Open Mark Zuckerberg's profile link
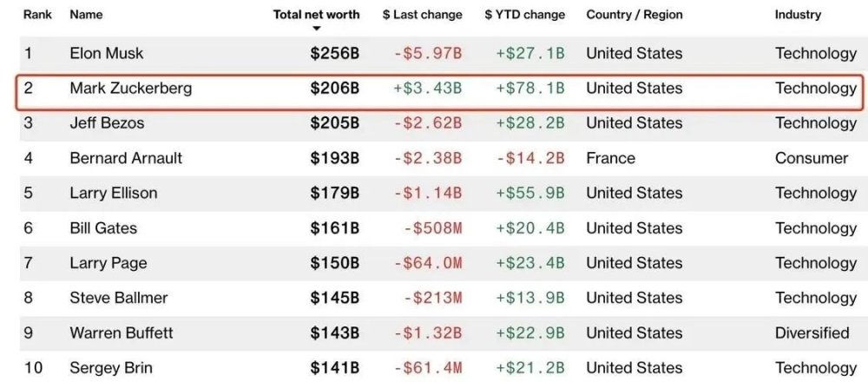868x382 pixels. (x=131, y=89)
